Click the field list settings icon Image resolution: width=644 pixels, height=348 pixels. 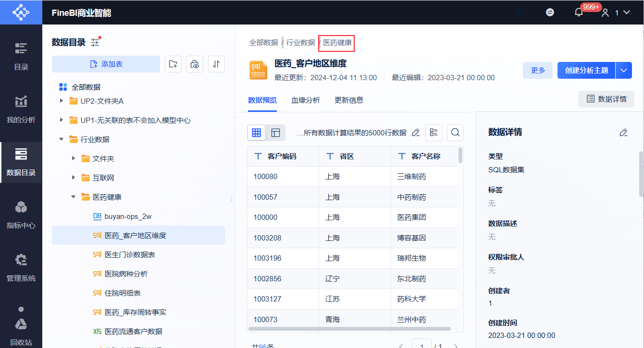(433, 132)
